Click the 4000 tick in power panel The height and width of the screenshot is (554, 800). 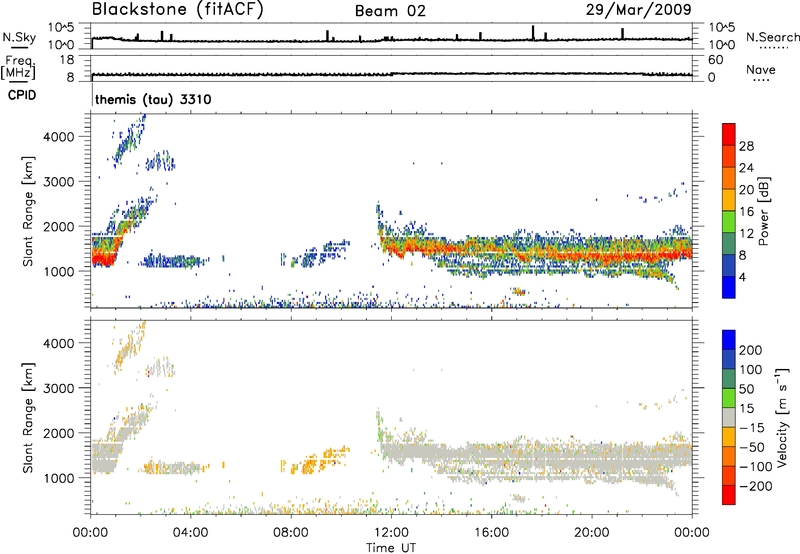click(x=59, y=137)
